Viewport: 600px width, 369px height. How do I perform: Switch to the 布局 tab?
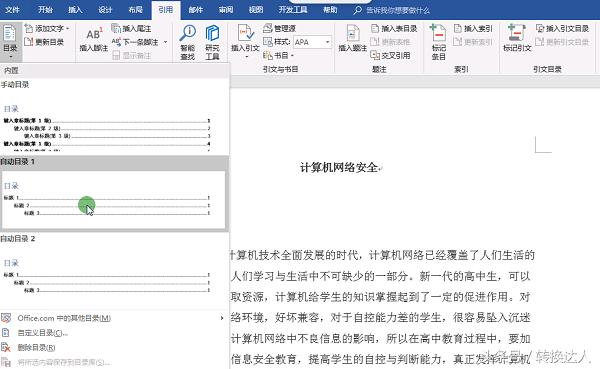point(135,10)
